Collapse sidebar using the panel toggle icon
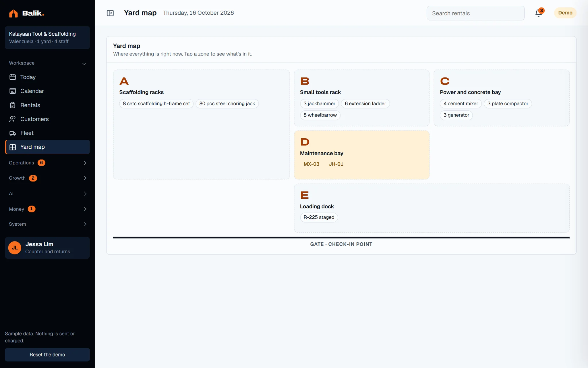The image size is (588, 368). (x=110, y=13)
